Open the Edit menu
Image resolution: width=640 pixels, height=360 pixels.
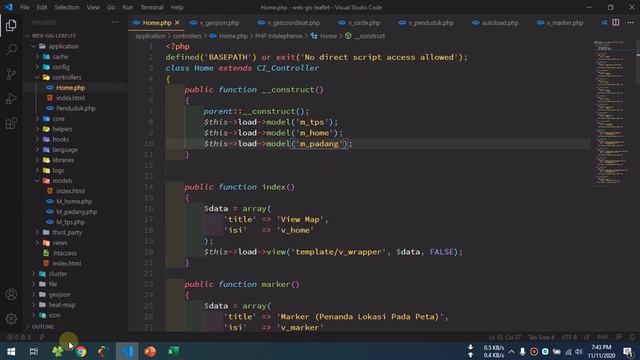[42, 7]
